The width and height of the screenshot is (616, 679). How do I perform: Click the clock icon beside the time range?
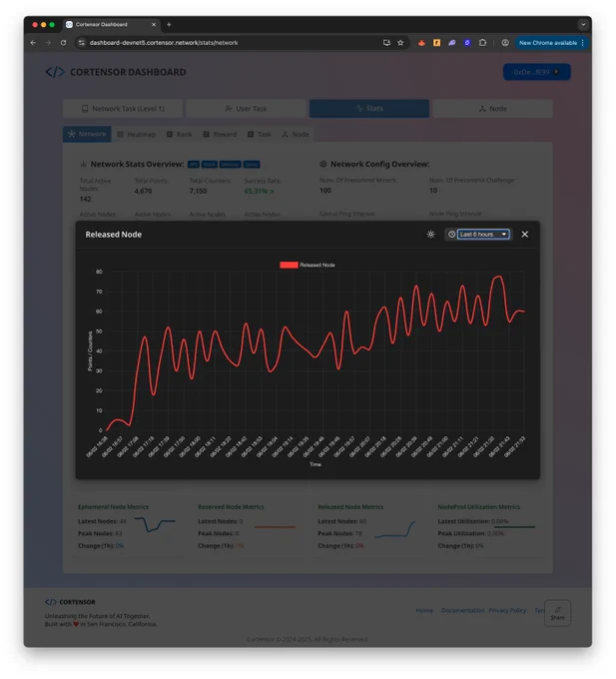click(451, 235)
